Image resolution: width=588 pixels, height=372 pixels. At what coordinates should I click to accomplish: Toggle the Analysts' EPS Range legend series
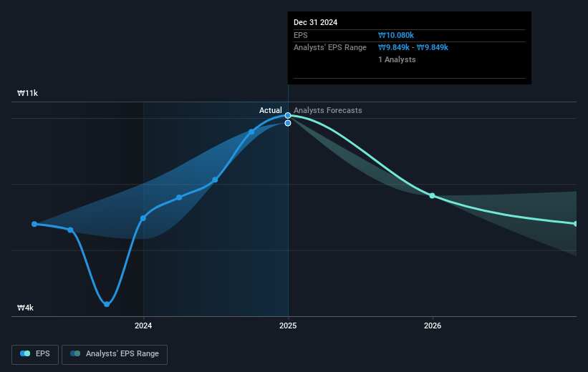pyautogui.click(x=115, y=354)
